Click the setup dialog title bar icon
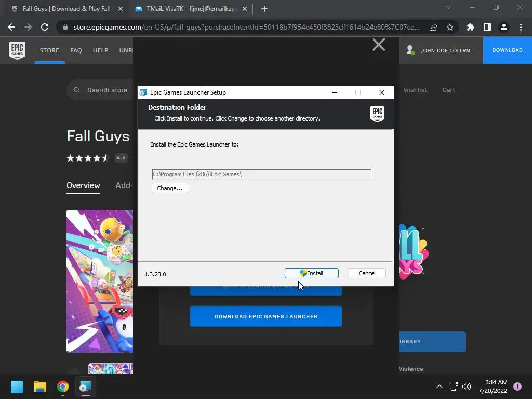532x399 pixels. click(143, 92)
